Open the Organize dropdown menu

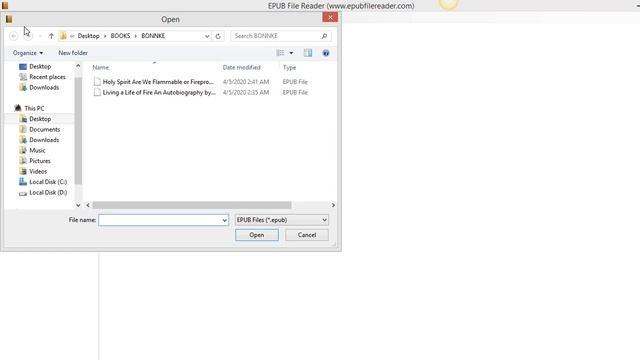(28, 53)
